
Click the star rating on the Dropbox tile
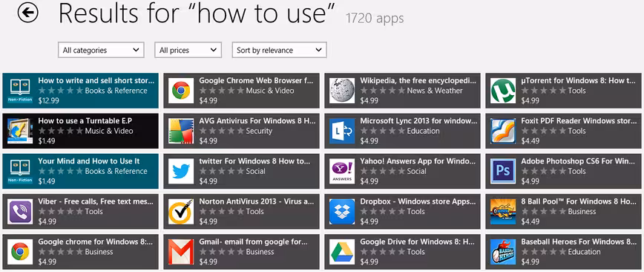[382, 212]
